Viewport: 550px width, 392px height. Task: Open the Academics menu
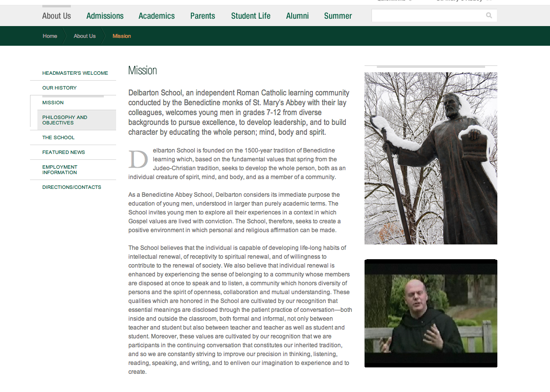pyautogui.click(x=156, y=16)
